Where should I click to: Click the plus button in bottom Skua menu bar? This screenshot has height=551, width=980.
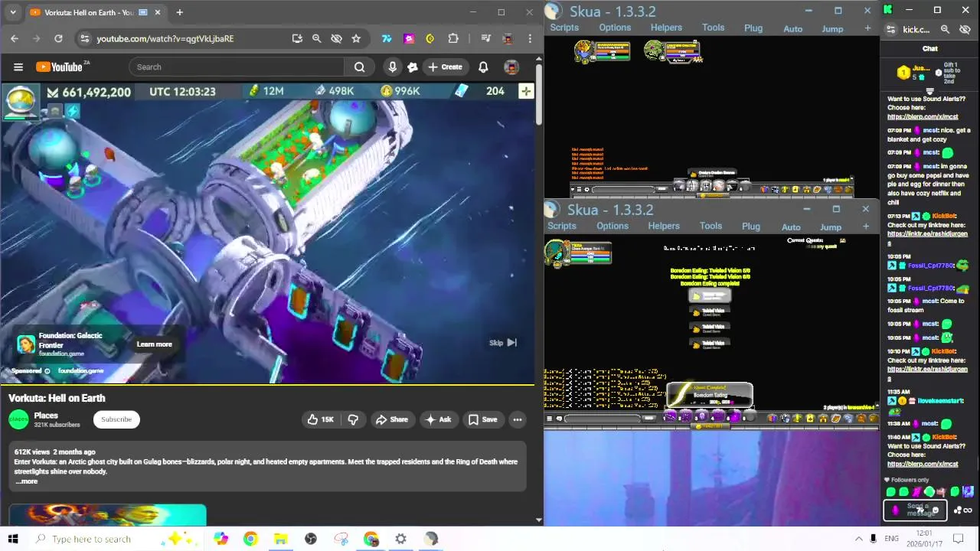[x=866, y=227]
